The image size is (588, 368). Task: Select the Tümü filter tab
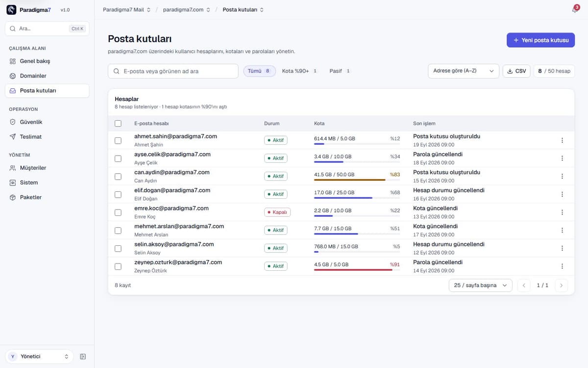tap(259, 71)
